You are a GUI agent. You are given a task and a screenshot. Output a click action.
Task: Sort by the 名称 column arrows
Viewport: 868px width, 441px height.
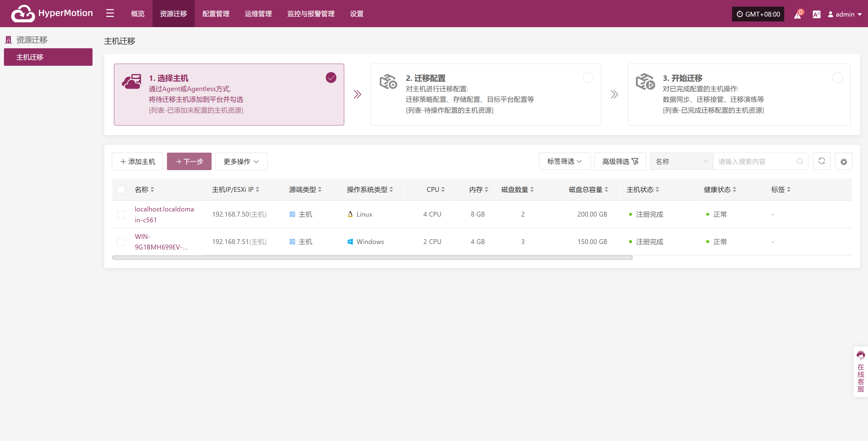(152, 189)
